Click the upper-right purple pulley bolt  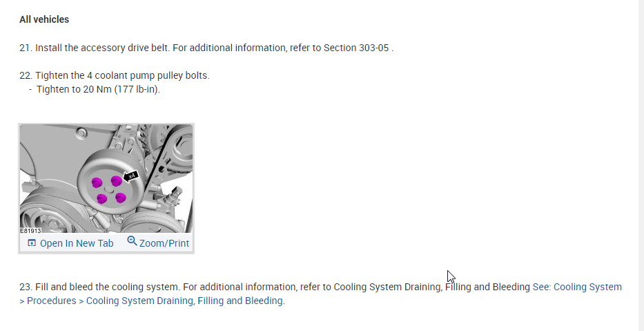click(x=117, y=181)
